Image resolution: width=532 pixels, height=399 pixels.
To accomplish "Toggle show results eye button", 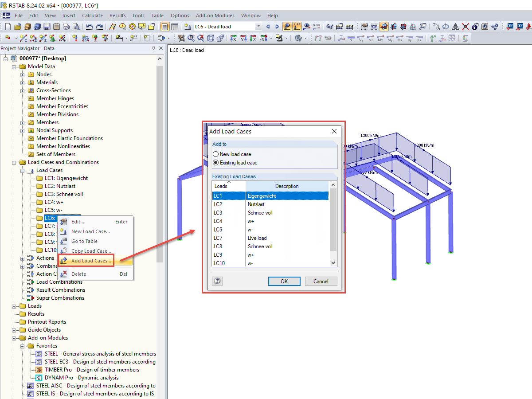I will 307,27.
